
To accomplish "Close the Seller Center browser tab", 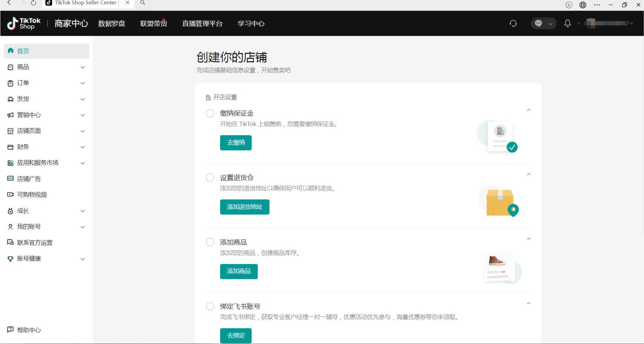I will [128, 3].
